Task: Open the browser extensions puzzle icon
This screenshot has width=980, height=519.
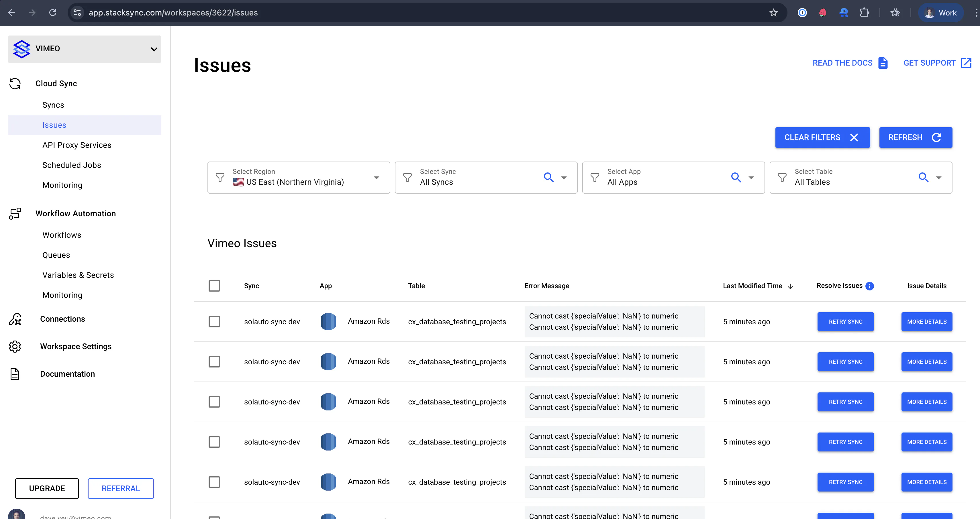Action: click(x=864, y=13)
